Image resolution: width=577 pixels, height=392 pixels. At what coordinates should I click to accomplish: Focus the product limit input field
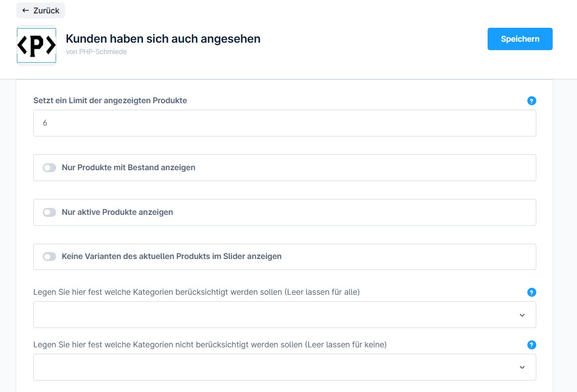[x=284, y=123]
